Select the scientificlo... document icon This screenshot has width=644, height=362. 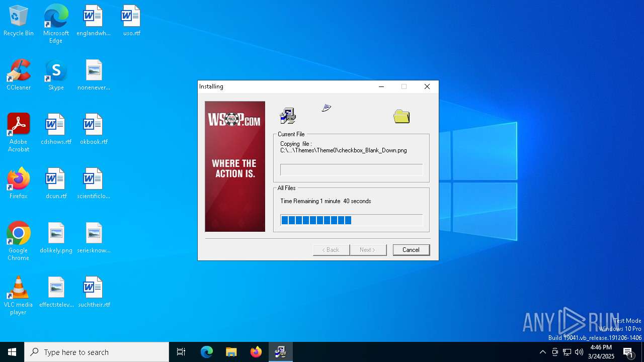click(94, 184)
